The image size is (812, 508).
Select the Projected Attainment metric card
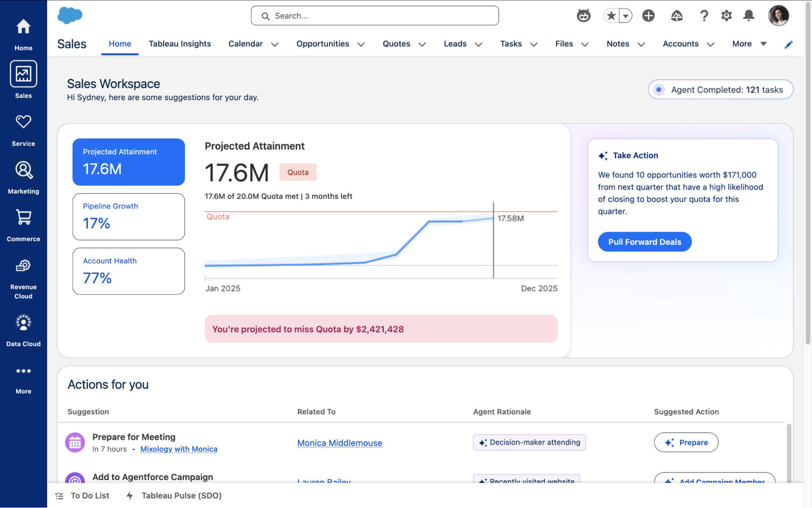(x=128, y=162)
